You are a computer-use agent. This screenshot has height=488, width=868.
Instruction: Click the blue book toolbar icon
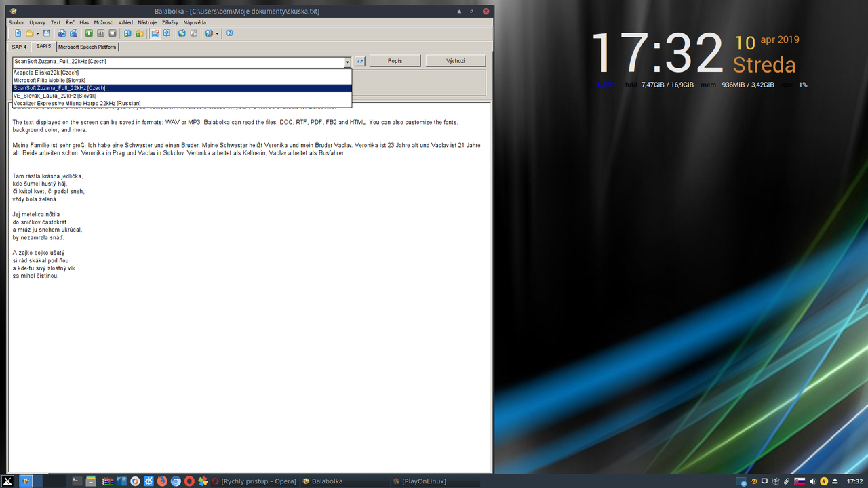[x=166, y=33]
